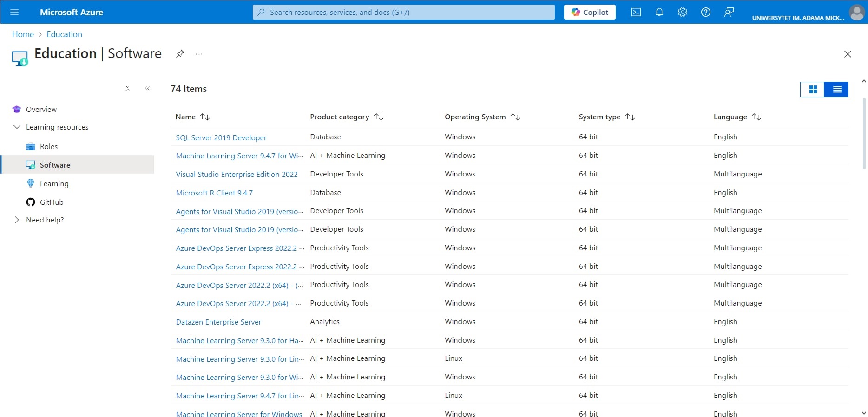Click the Software monitor icon in sidebar
This screenshot has height=417, width=868.
click(x=31, y=165)
